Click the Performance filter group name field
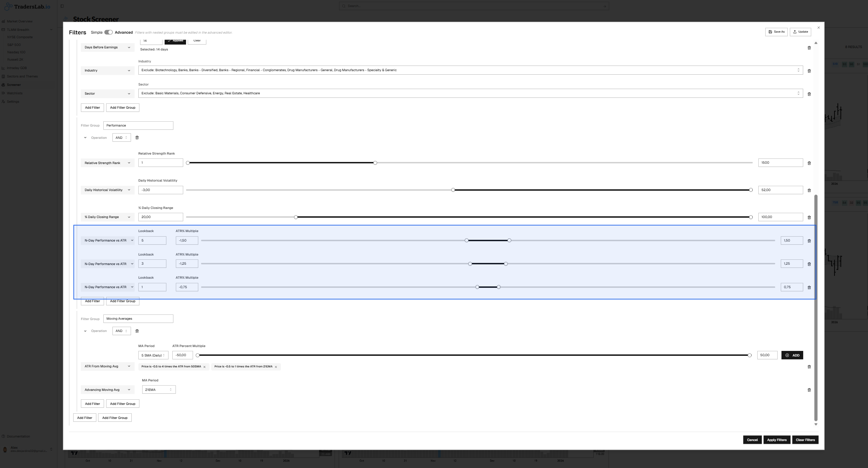The width and height of the screenshot is (868, 468). pos(138,126)
